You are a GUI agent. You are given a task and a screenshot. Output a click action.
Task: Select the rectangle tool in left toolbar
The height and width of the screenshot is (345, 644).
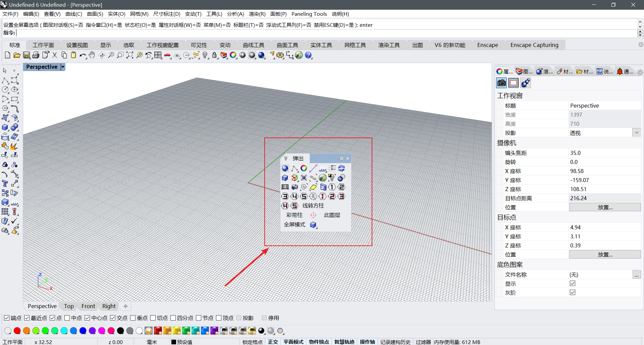(15, 99)
